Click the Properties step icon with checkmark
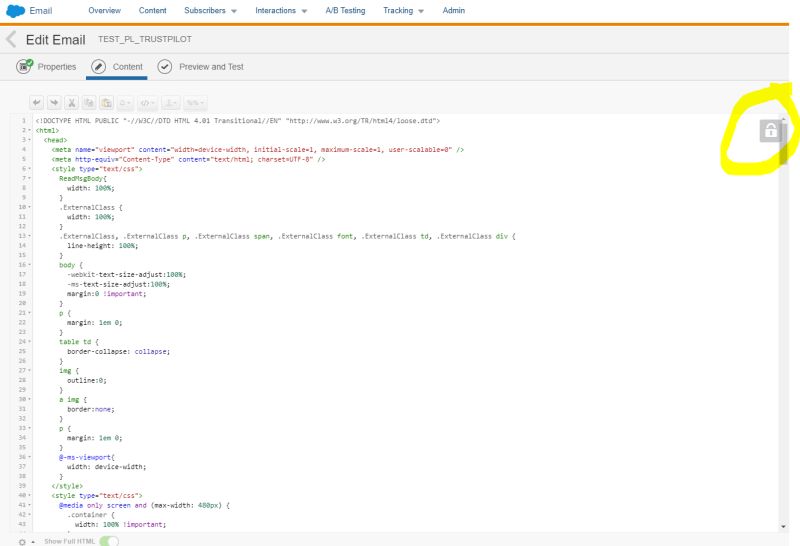 tap(24, 66)
